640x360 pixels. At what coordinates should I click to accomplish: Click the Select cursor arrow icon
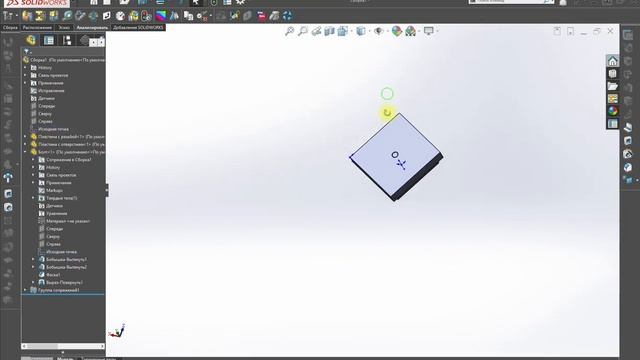point(196,2)
